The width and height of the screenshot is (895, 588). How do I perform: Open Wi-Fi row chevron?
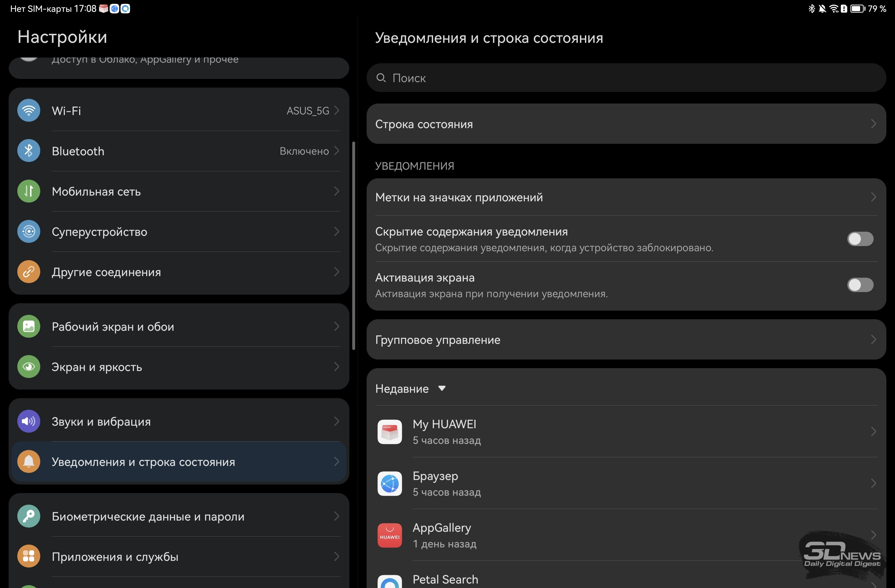[x=337, y=111]
